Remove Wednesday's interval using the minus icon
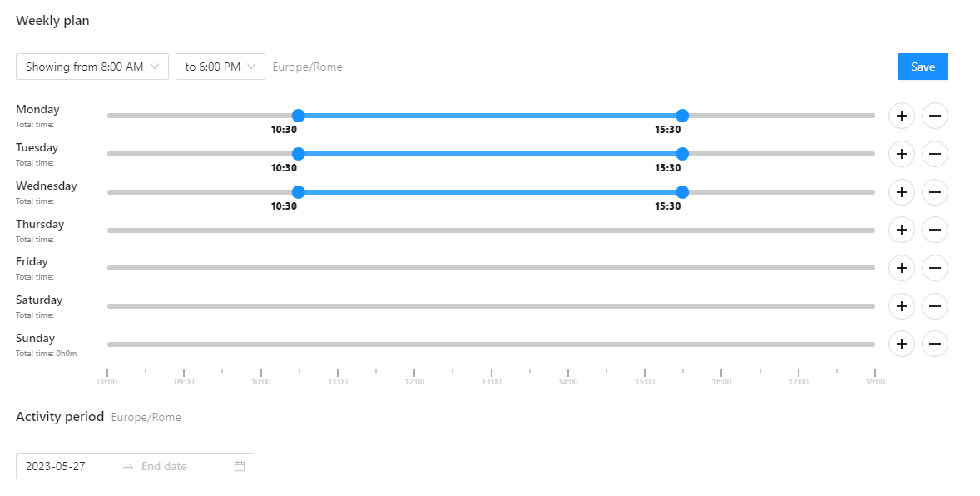Image resolution: width=980 pixels, height=496 pixels. pos(935,192)
